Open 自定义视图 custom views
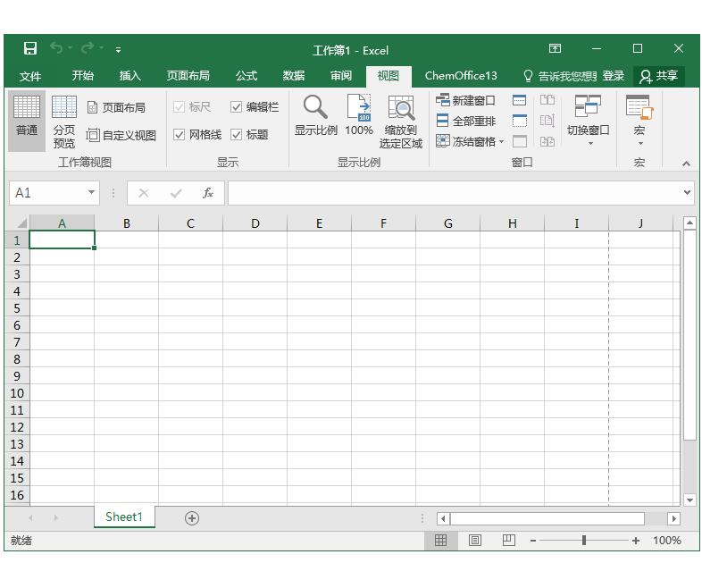 pyautogui.click(x=121, y=135)
